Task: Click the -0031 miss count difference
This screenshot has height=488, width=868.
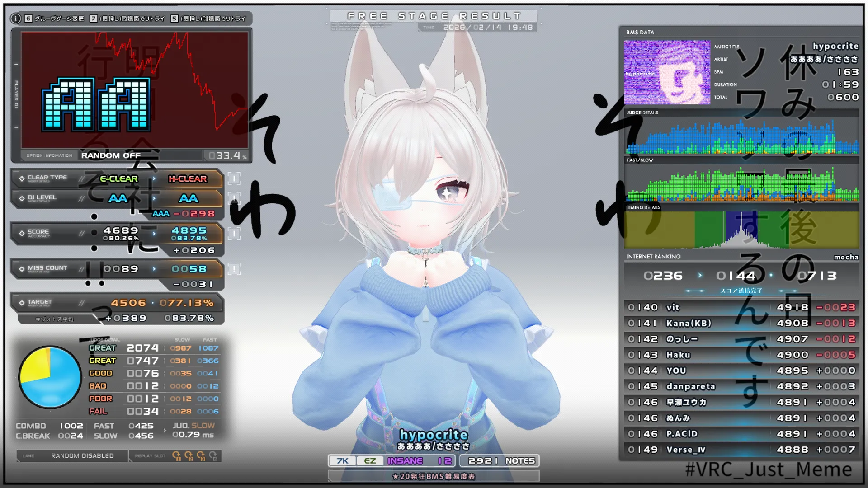Action: pyautogui.click(x=193, y=284)
